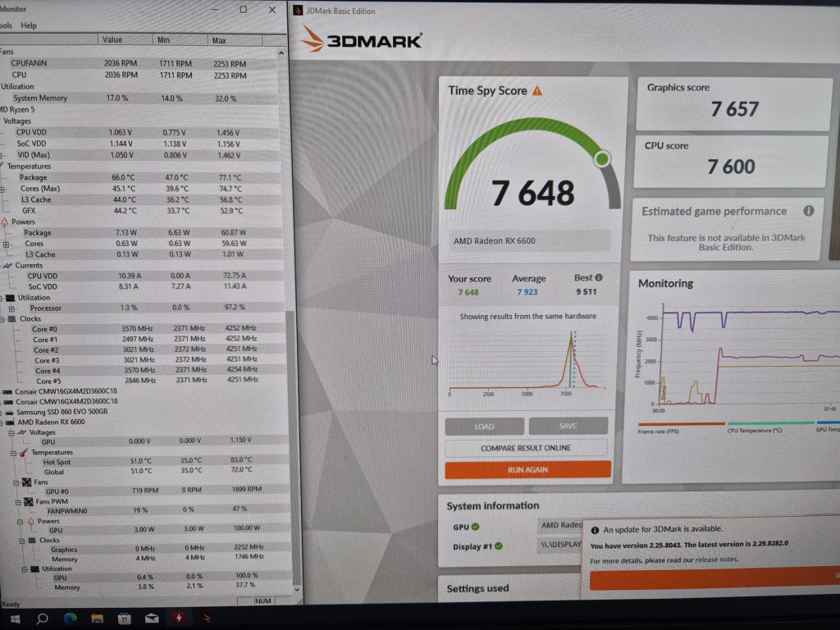Click the drive icon beside Samsung SSD 860 EVO
Viewport: 840px width, 630px height.
pyautogui.click(x=9, y=412)
